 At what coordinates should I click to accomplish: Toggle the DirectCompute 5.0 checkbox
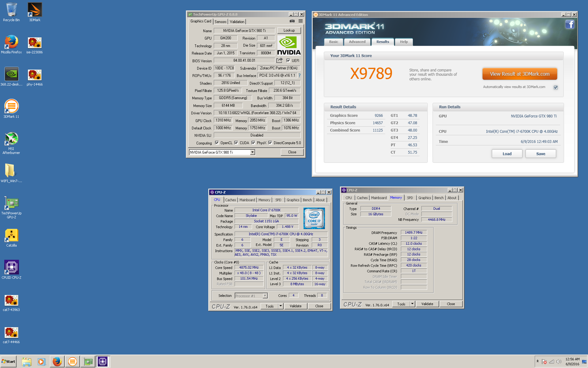270,143
